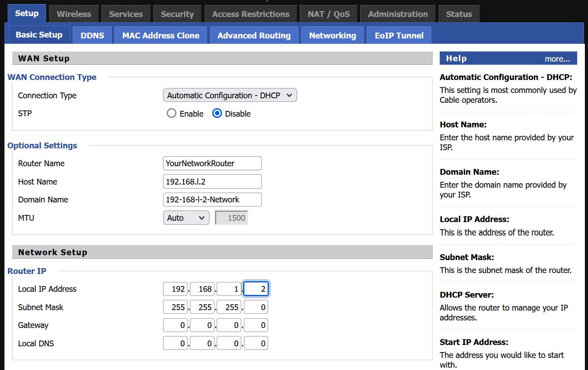Screen dimensions: 588x370
Task: Open the Administration tab
Action: (398, 14)
